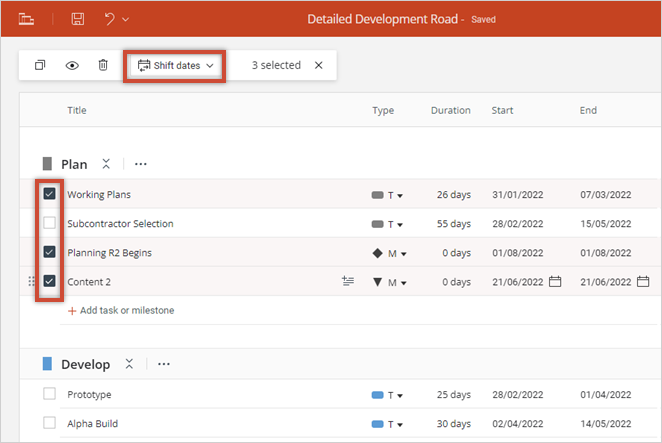Click the Plan swimlane gray color marker
The image size is (662, 443).
47,164
